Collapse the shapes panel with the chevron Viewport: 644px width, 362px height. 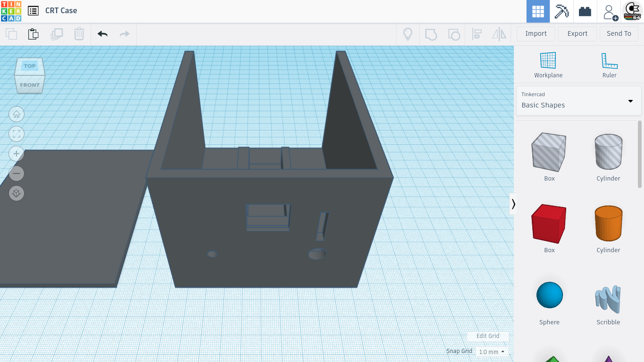click(x=513, y=204)
